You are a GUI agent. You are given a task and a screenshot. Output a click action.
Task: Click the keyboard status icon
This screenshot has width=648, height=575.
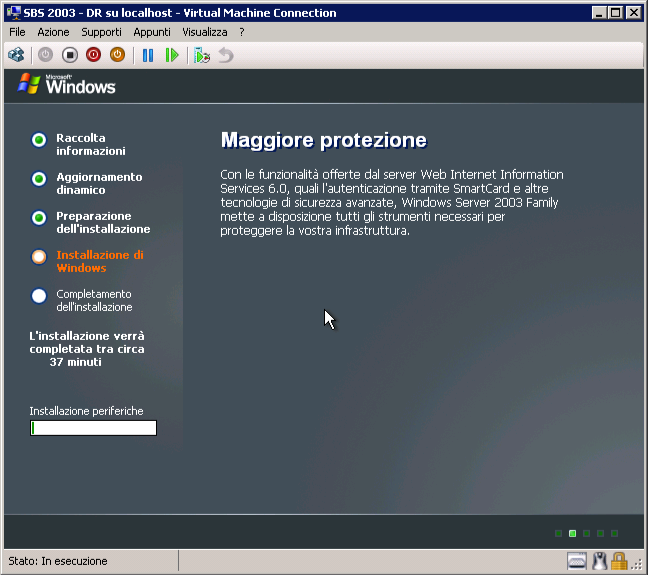577,561
